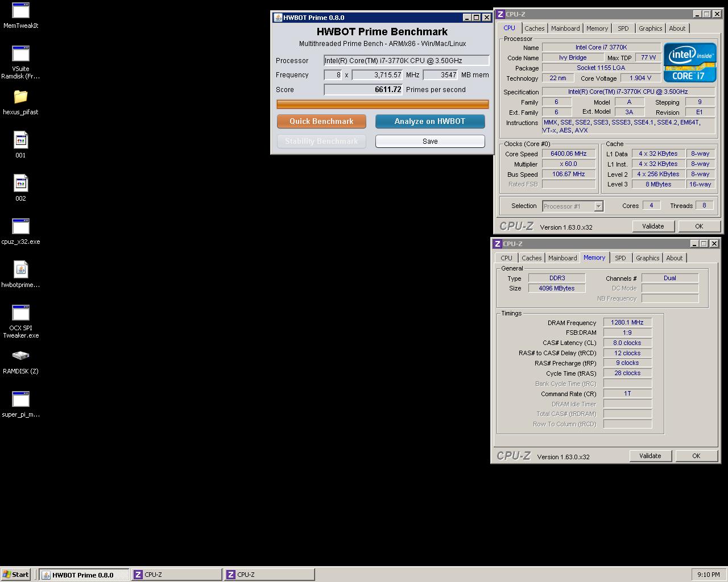Click Validate in the Memory CPU-Z window
The image size is (728, 582).
[650, 456]
